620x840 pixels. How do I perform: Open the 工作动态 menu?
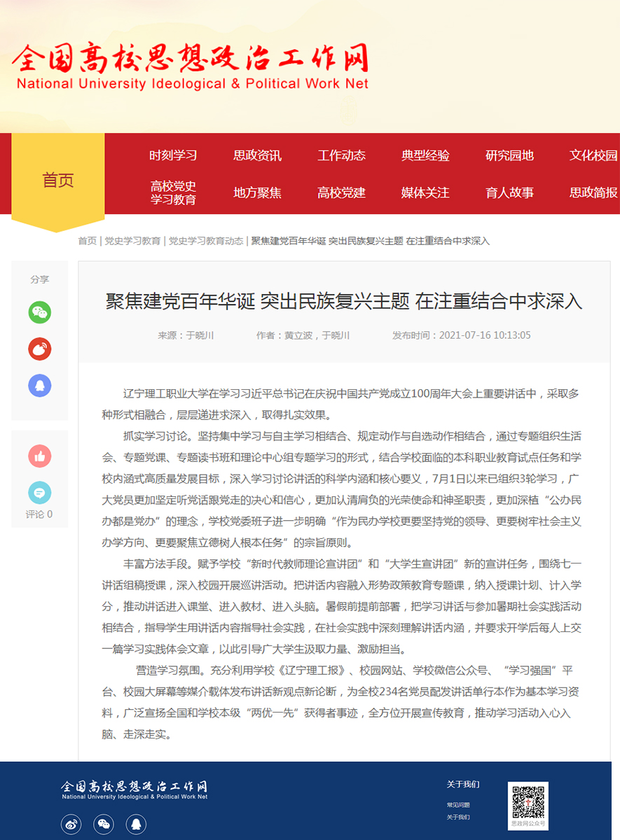click(x=341, y=155)
